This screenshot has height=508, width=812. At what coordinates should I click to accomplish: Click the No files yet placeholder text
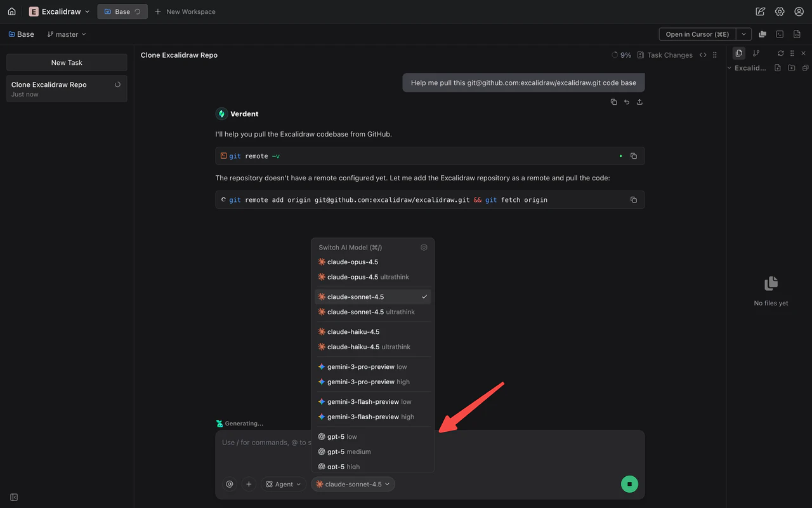[771, 304]
